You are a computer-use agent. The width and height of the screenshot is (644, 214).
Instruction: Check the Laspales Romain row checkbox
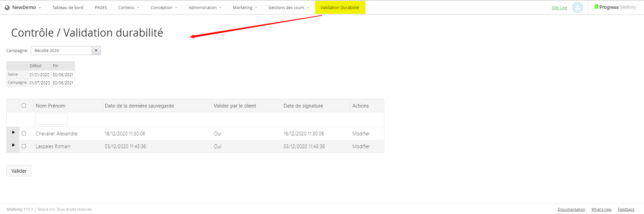[24, 146]
